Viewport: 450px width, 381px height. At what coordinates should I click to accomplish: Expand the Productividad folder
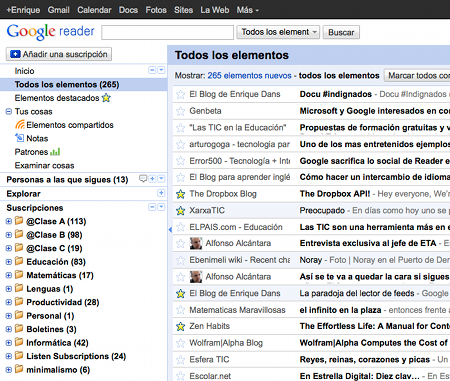pos(9,302)
